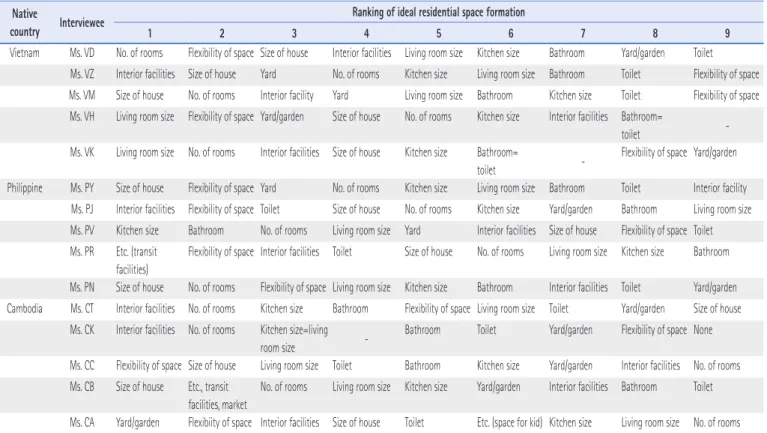
Task: Select interviewee 'Ms. PY'
Action: [x=82, y=188]
